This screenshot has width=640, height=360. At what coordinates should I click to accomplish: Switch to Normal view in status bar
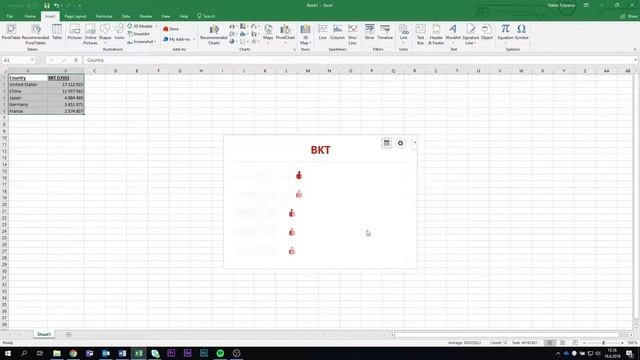(x=550, y=343)
